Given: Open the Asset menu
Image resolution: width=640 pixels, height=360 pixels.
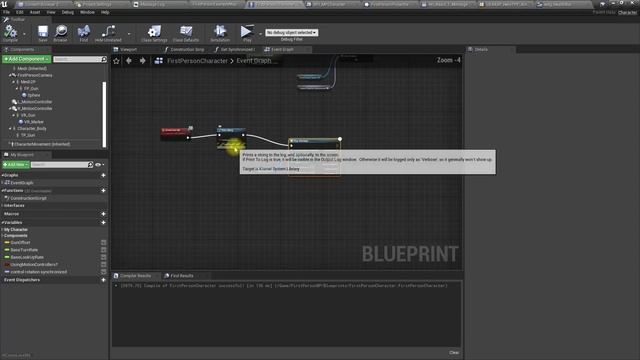Looking at the screenshot, I should coord(35,12).
